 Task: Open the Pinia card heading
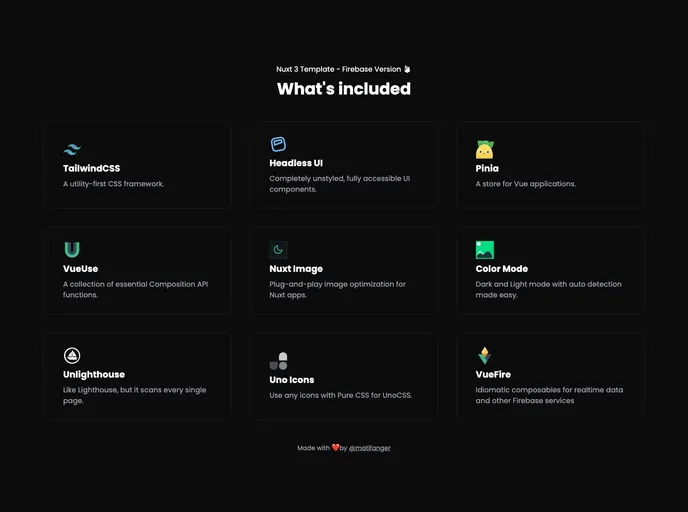tap(487, 169)
